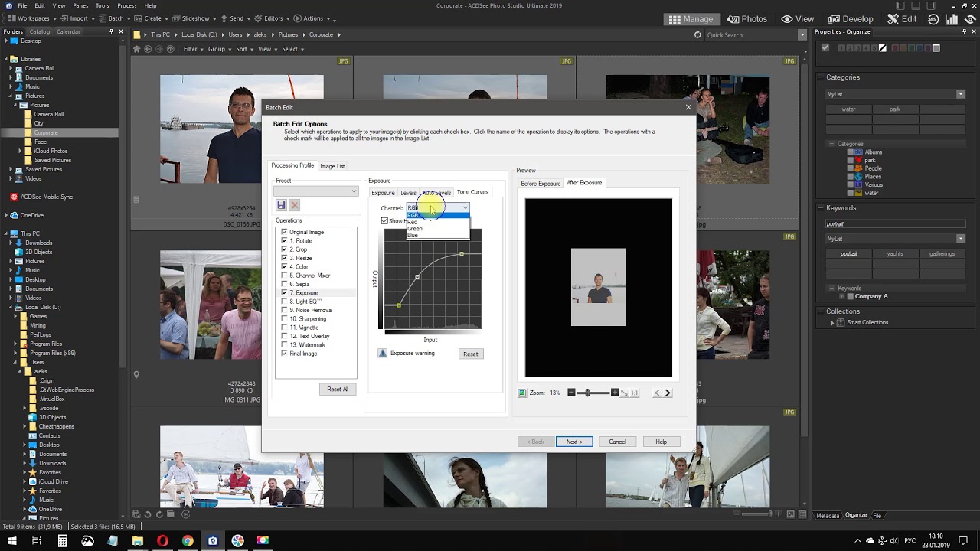The image size is (980, 551).
Task: Open Google Chrome from the taskbar
Action: 188,540
